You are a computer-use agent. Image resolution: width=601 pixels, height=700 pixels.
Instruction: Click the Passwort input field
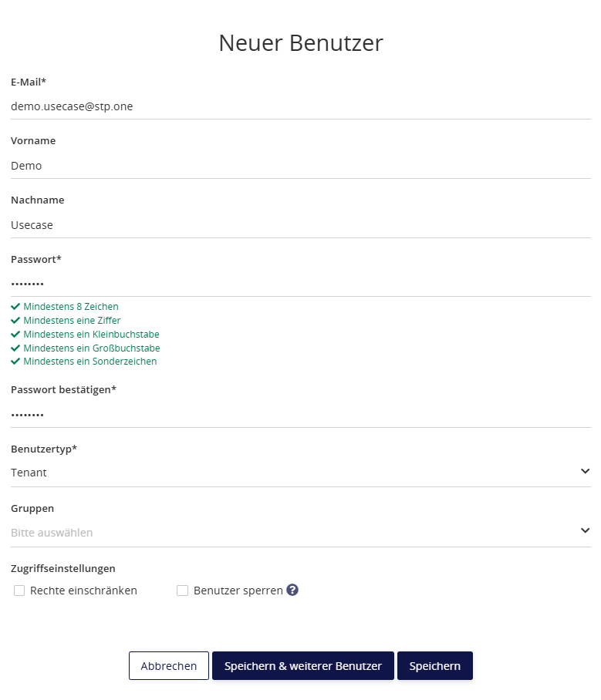click(300, 284)
